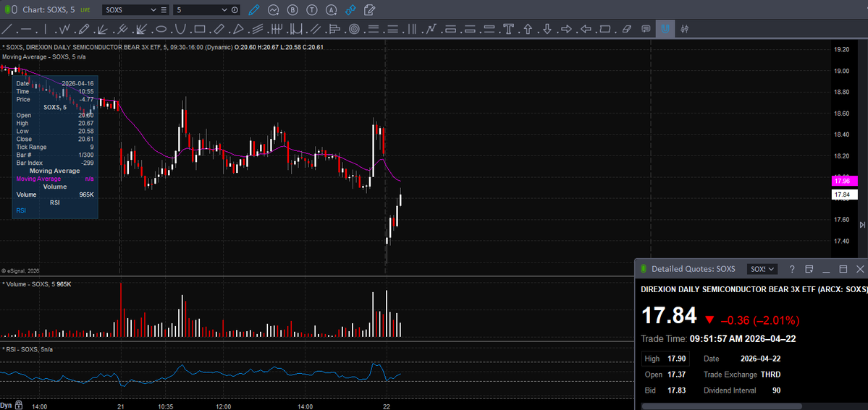Image resolution: width=868 pixels, height=410 pixels.
Task: Select the eraser tool
Action: click(x=627, y=29)
